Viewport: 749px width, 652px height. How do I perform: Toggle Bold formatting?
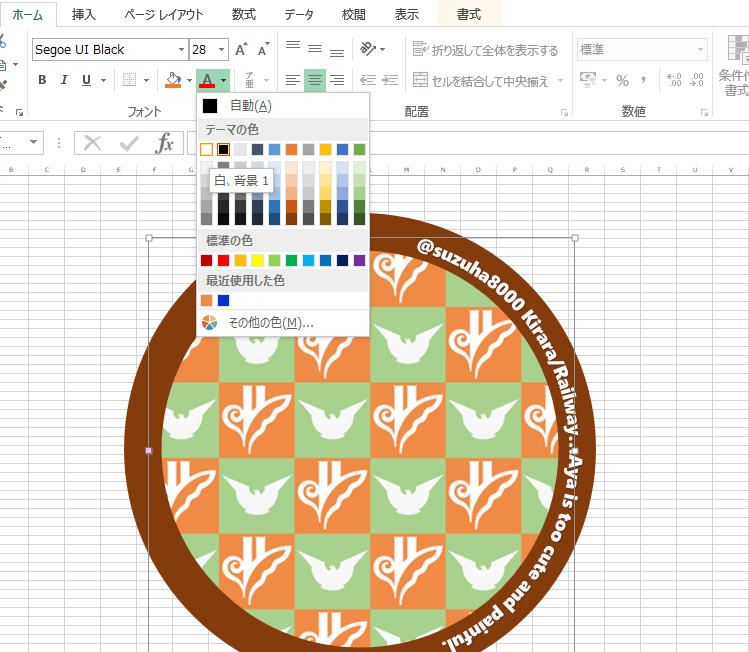42,80
